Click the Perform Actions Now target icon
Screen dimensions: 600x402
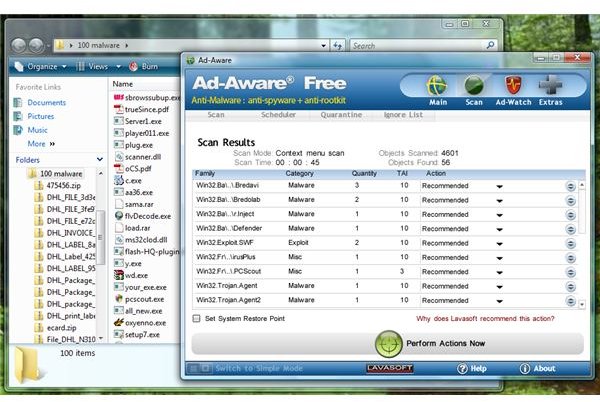coord(388,343)
